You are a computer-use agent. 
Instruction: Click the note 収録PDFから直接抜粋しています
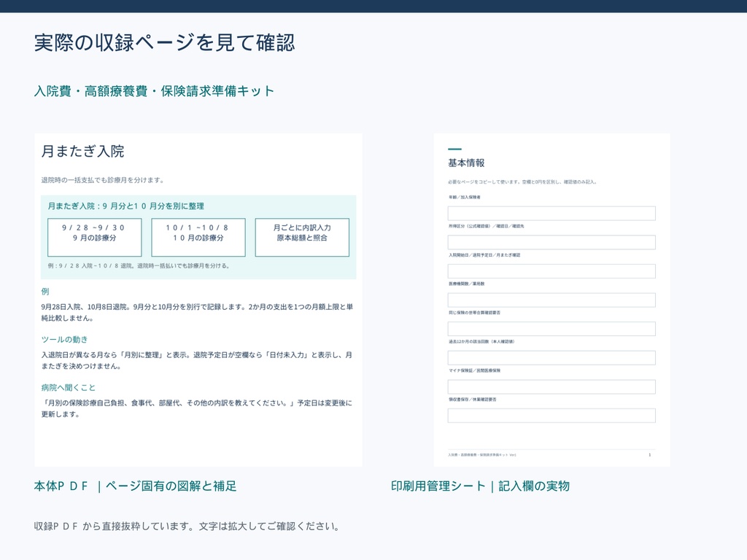pos(187,526)
